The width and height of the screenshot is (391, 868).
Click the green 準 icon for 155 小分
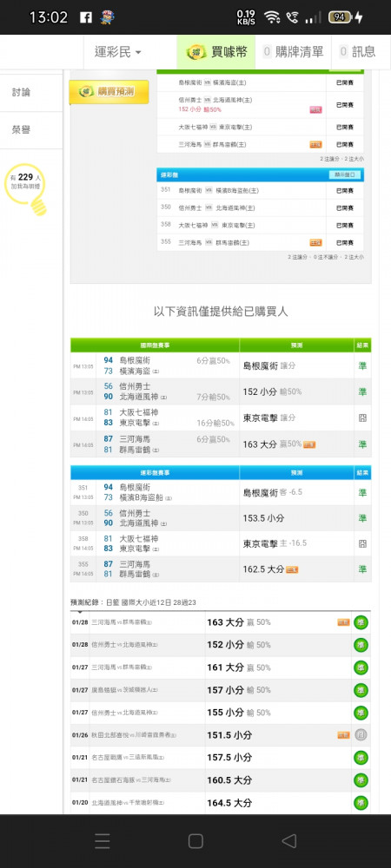(x=361, y=713)
